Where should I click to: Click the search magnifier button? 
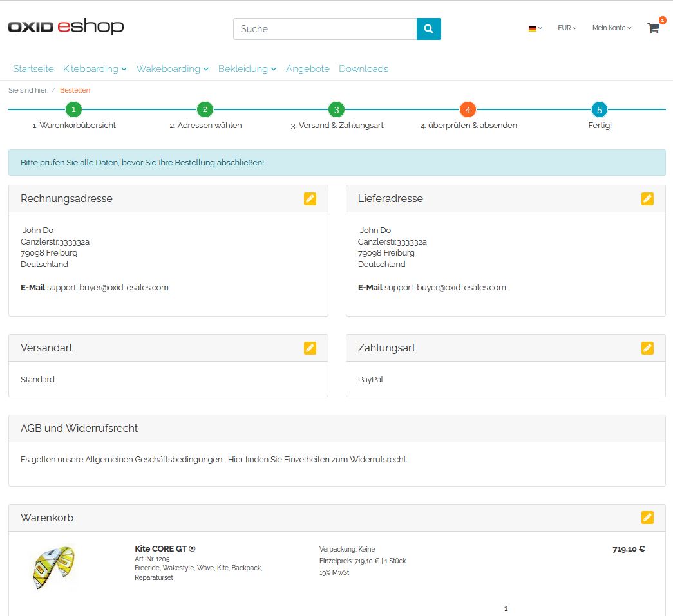(428, 29)
